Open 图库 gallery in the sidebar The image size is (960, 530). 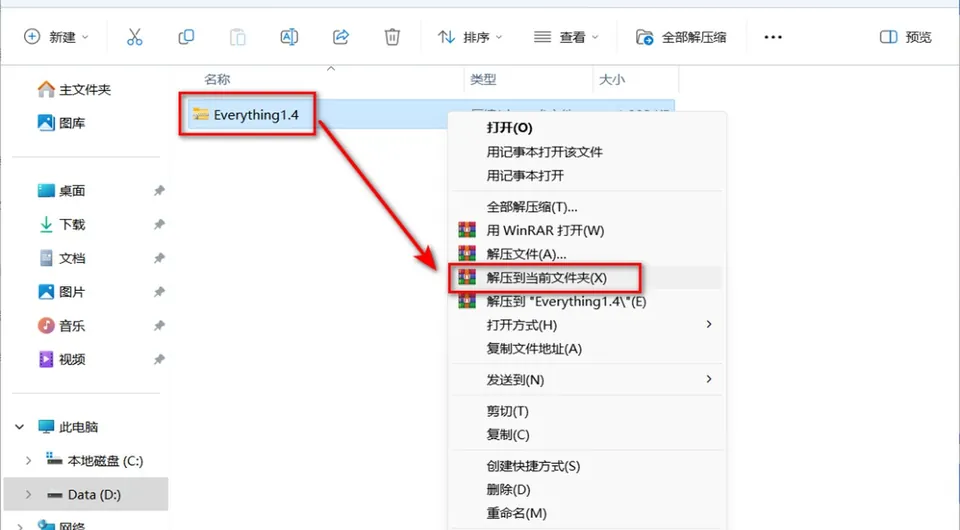[x=61, y=123]
